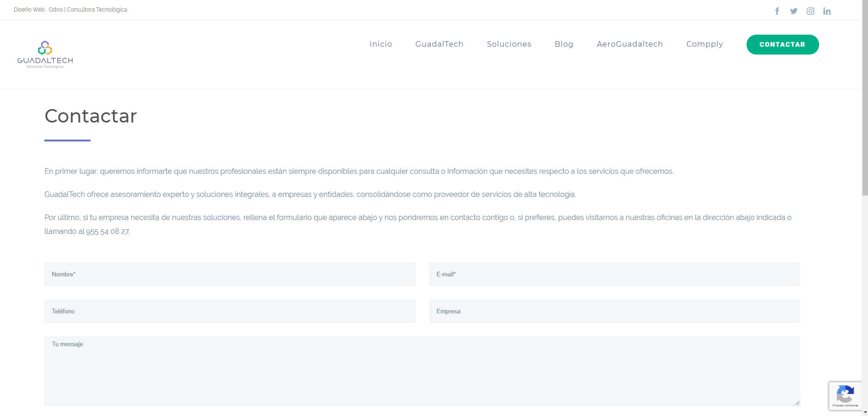This screenshot has width=868, height=416.
Task: Open the Soluciones menu item
Action: [509, 44]
